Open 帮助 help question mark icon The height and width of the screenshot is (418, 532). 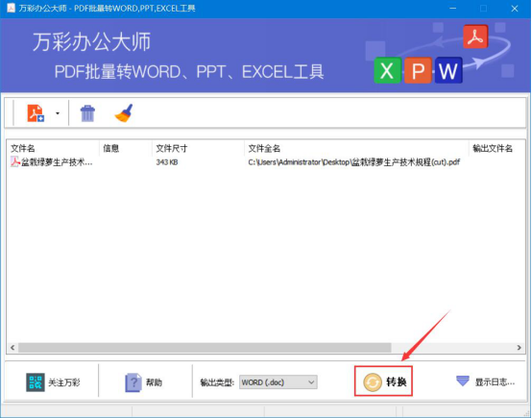pyautogui.click(x=133, y=382)
